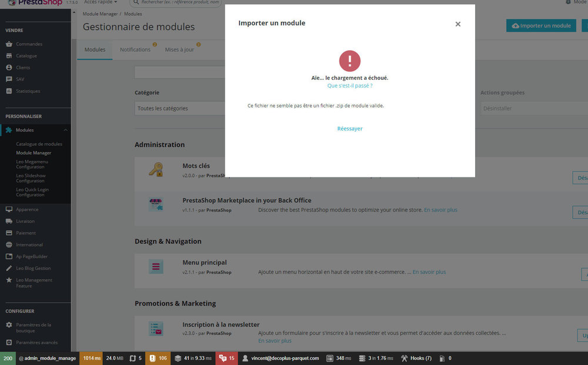Click the Paiement card icon
This screenshot has height=365, width=588.
point(9,233)
